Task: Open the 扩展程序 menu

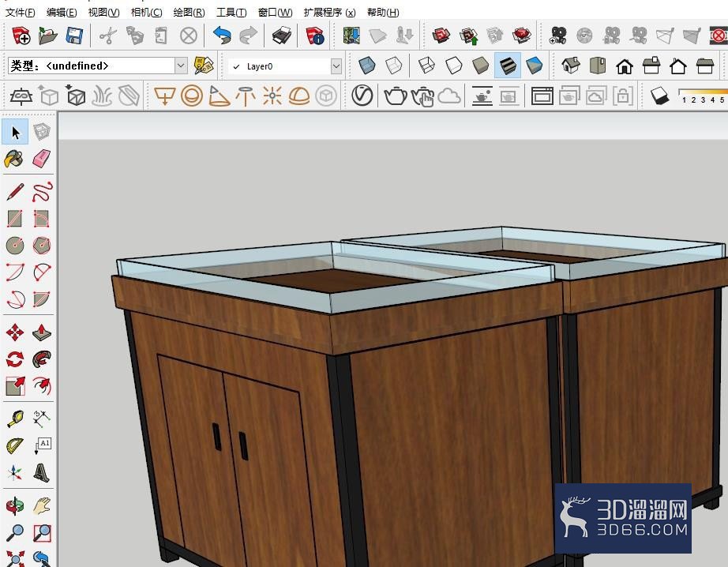Action: coord(329,13)
